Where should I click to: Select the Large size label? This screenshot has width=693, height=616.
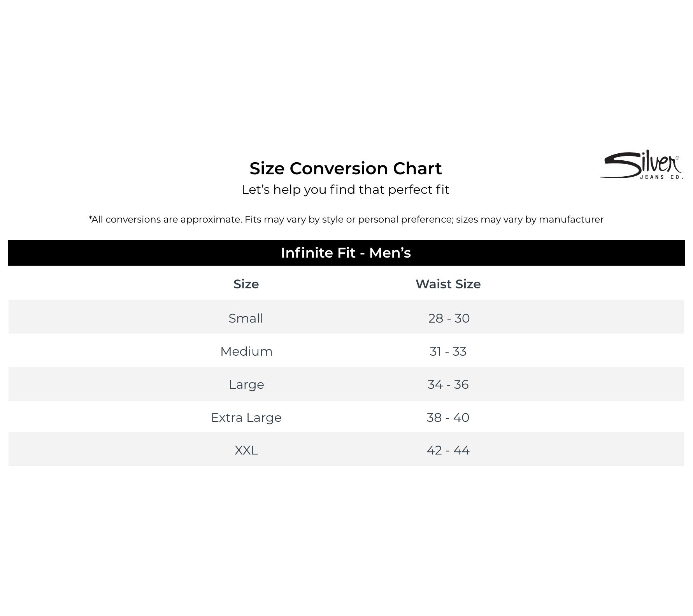(x=246, y=384)
